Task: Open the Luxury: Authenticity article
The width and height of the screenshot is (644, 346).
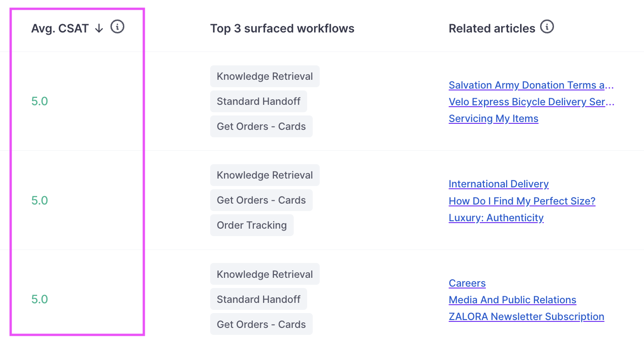Action: (496, 218)
